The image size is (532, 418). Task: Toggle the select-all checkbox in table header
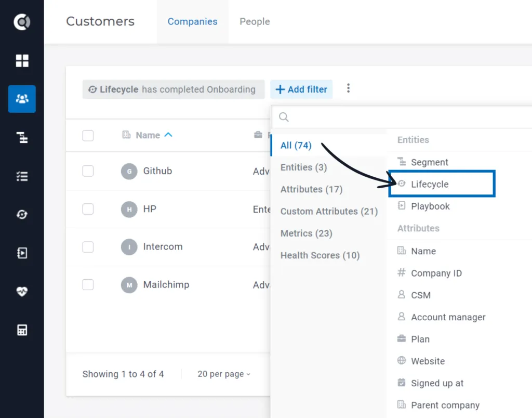(88, 136)
